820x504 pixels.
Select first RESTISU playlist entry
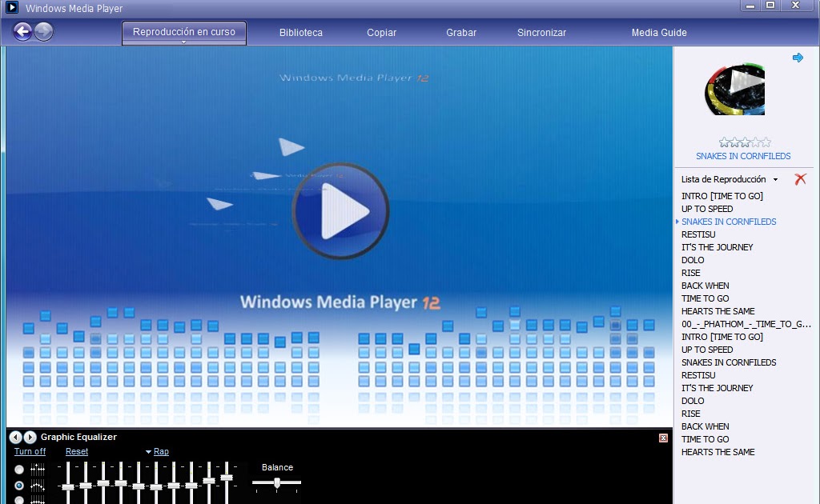(698, 234)
